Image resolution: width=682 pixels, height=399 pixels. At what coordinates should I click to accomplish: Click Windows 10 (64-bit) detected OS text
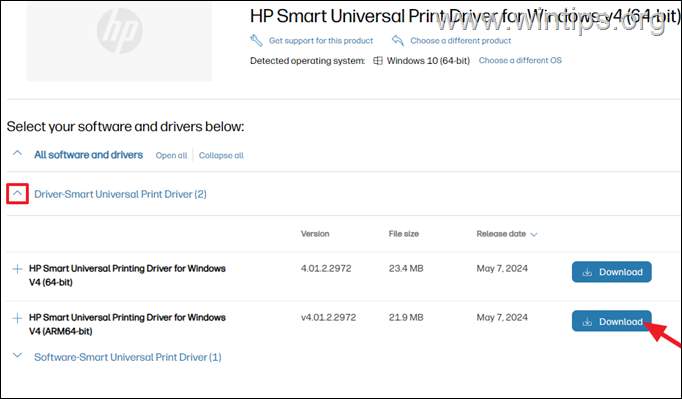coord(428,60)
